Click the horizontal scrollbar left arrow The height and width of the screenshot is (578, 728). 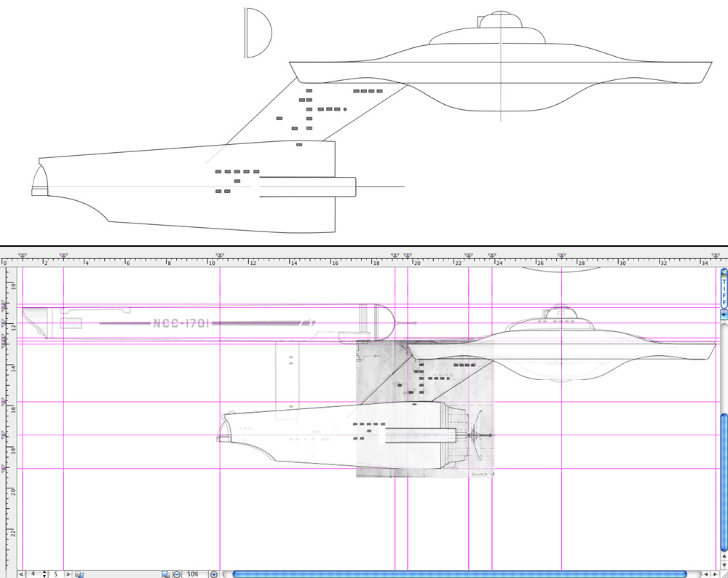point(706,574)
